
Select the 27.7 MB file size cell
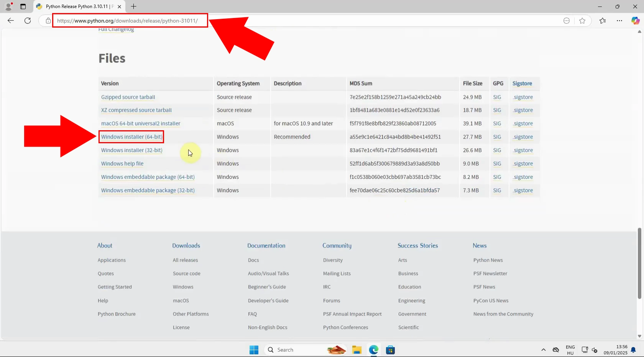click(472, 137)
